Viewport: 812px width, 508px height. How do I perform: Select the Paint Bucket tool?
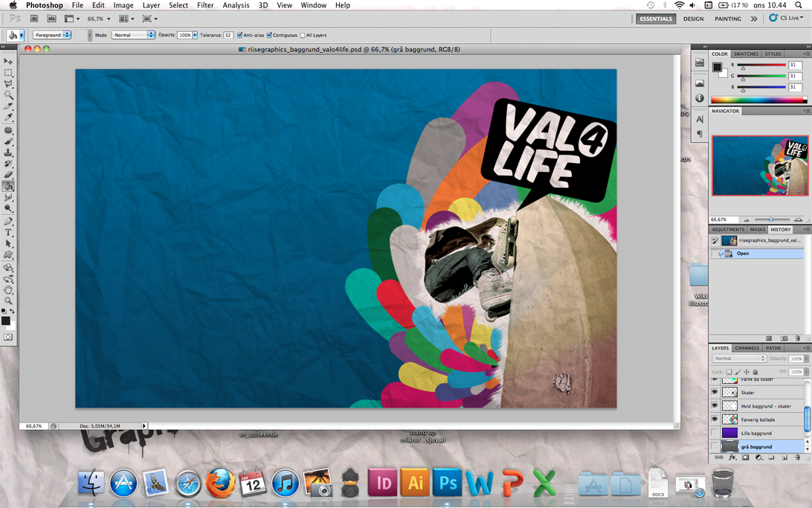point(9,187)
